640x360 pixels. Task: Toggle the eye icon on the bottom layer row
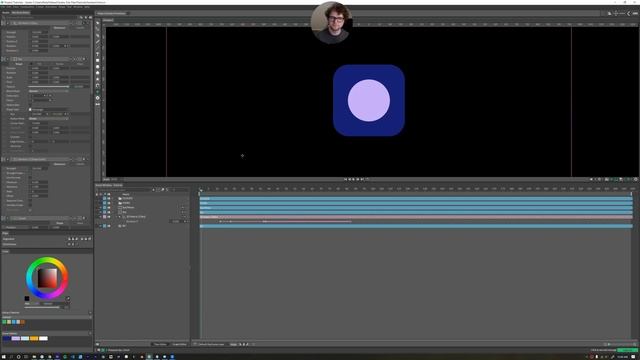(109, 226)
